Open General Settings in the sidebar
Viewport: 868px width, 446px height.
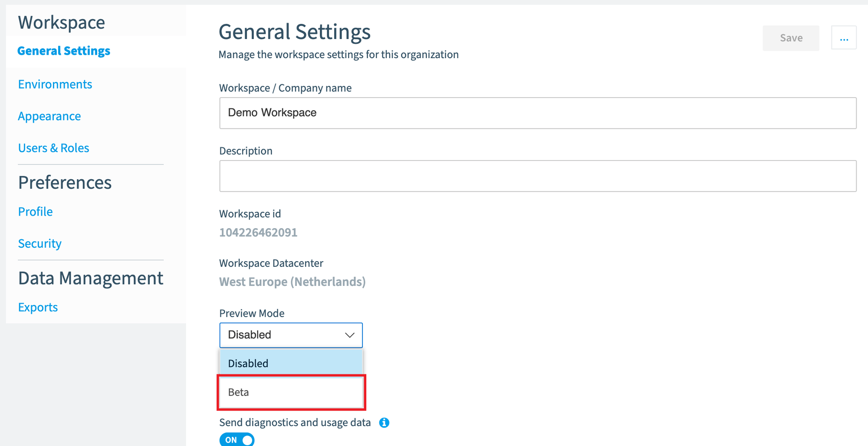click(64, 51)
